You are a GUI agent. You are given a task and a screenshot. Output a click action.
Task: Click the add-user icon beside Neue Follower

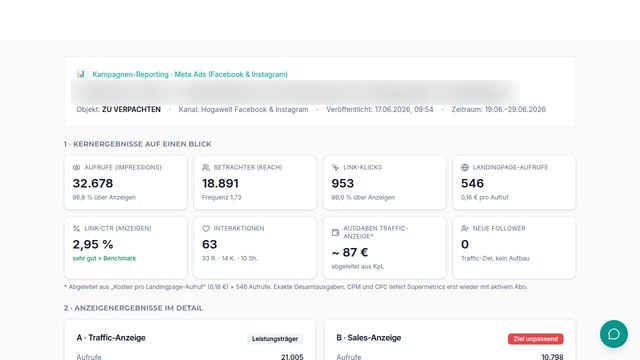pos(464,229)
